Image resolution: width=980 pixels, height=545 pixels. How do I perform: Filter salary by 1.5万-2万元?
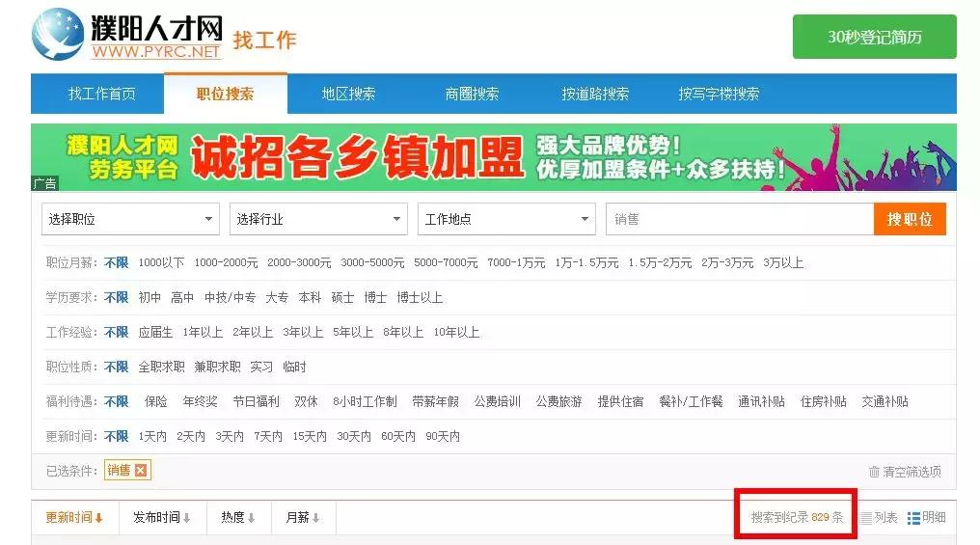coord(660,263)
